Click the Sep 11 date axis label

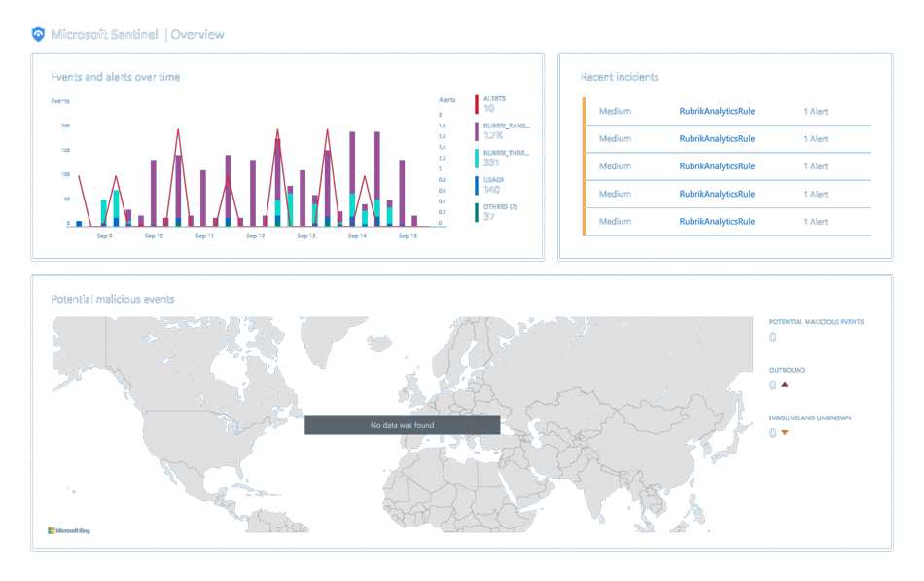point(204,236)
